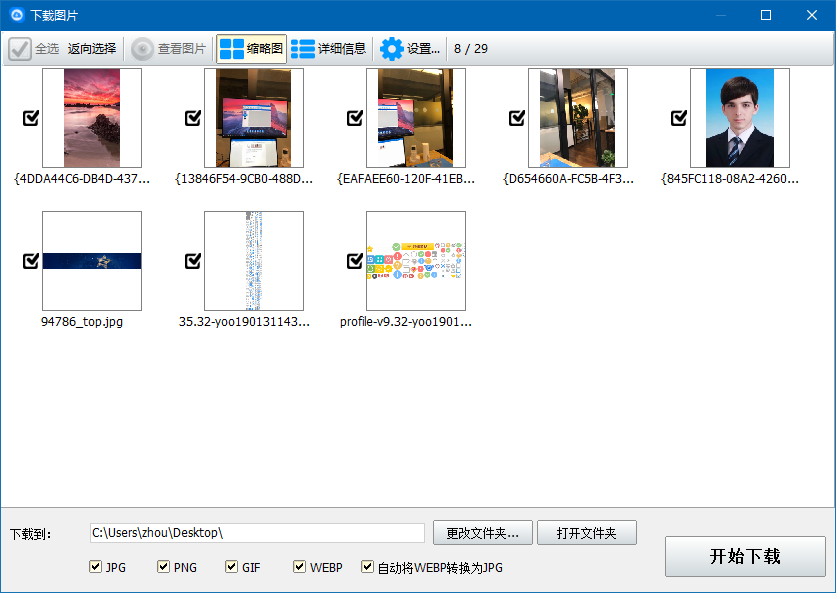Uncheck the sunset beach image checkbox

31,118
